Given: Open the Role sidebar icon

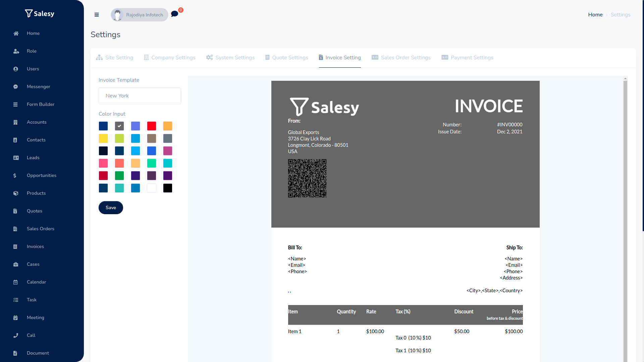Looking at the screenshot, I should tap(16, 51).
